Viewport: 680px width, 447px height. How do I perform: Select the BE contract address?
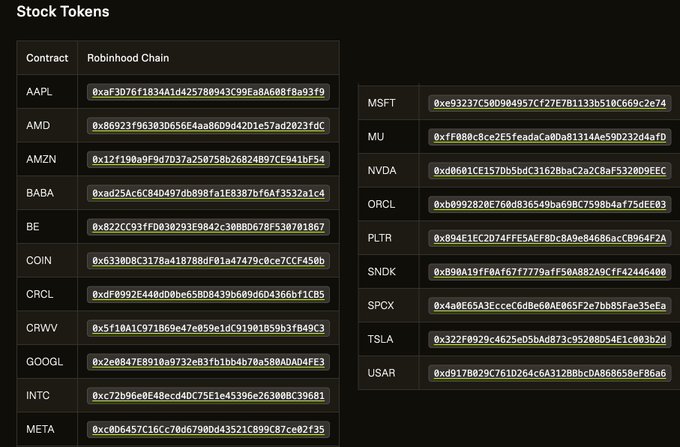click(208, 227)
